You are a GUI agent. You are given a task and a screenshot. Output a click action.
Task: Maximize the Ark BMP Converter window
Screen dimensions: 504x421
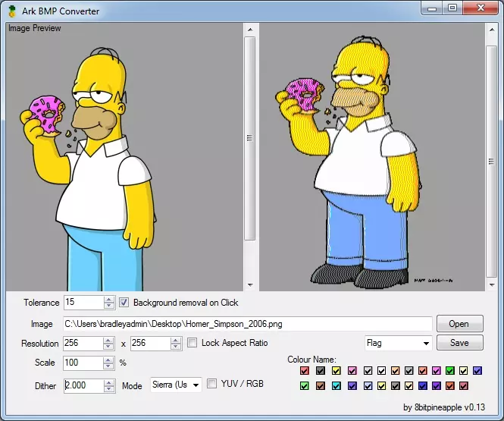[x=452, y=8]
